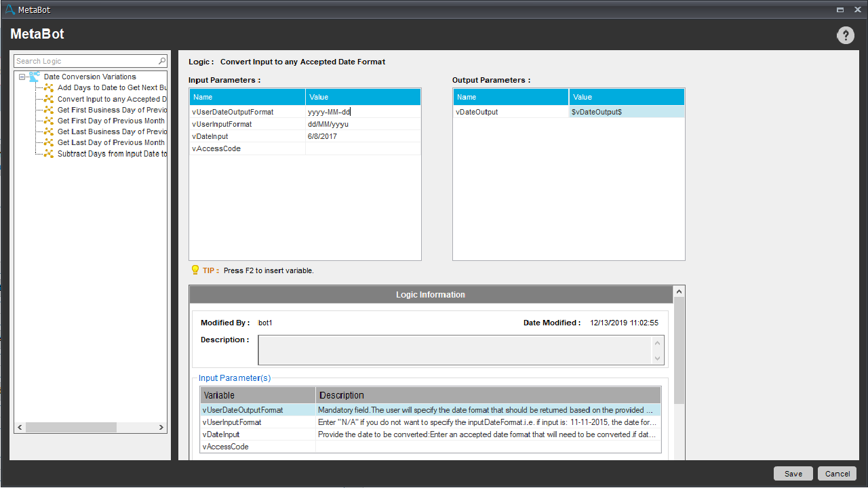
Task: Select vUserDateOutputFormat row in description table
Action: coord(431,410)
